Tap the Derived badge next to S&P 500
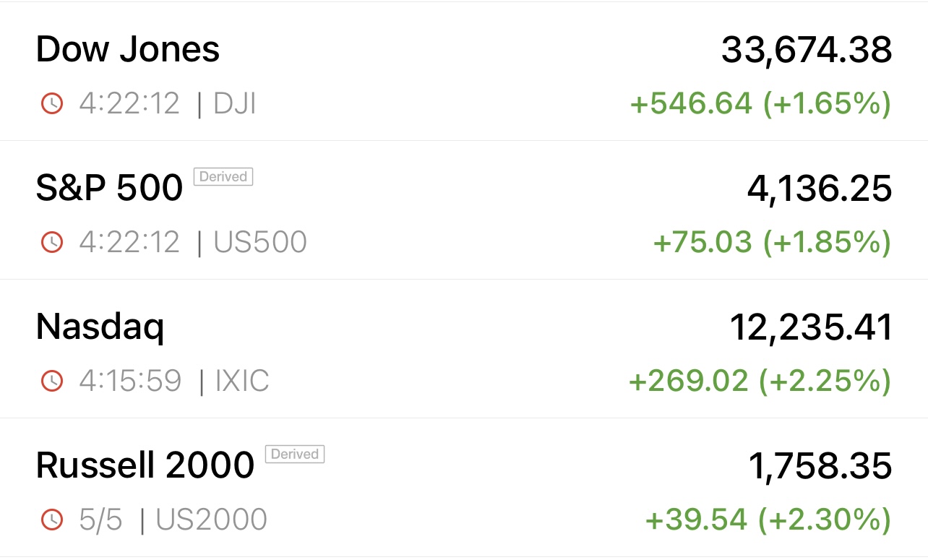 coord(223,177)
